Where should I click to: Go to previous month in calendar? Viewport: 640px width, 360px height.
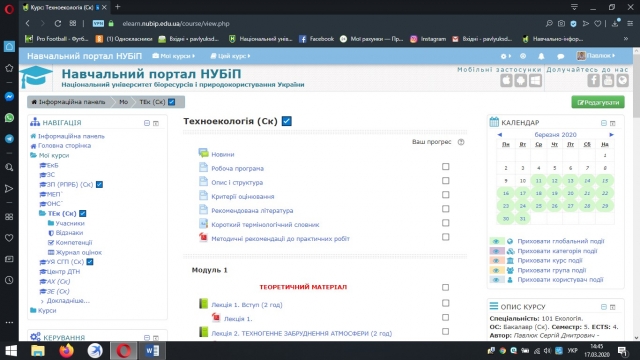click(x=500, y=135)
